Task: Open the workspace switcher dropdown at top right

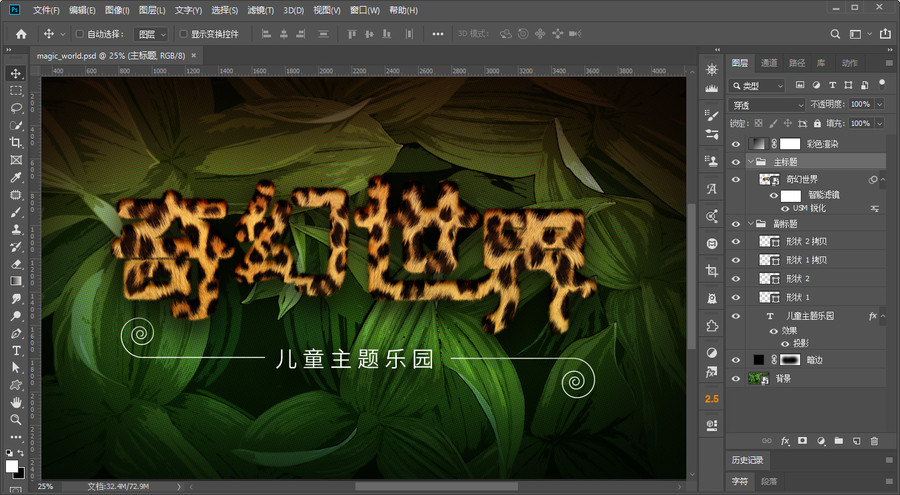Action: tap(859, 34)
